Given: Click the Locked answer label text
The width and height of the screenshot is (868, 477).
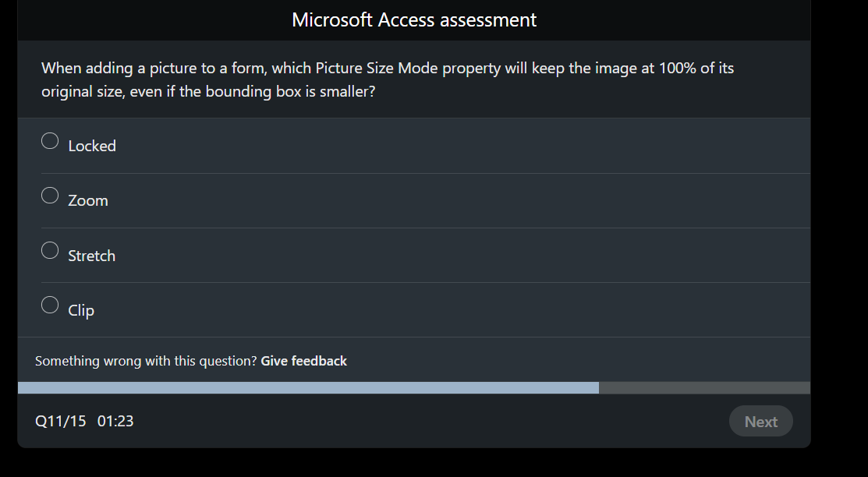Looking at the screenshot, I should tap(92, 146).
